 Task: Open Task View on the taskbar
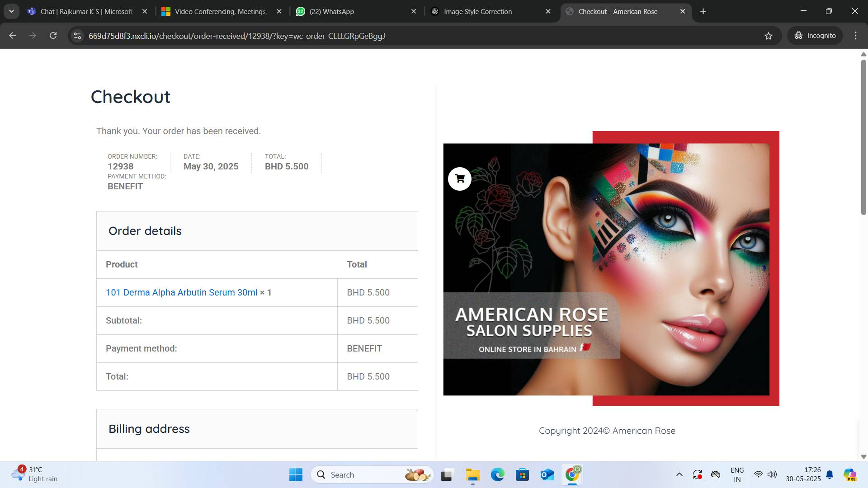447,474
